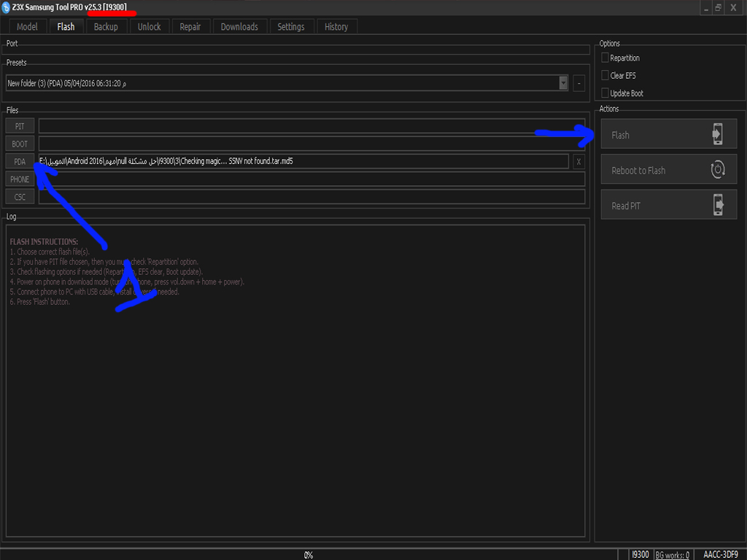Open the Backup tab
Image resolution: width=747 pixels, height=560 pixels.
click(x=106, y=27)
